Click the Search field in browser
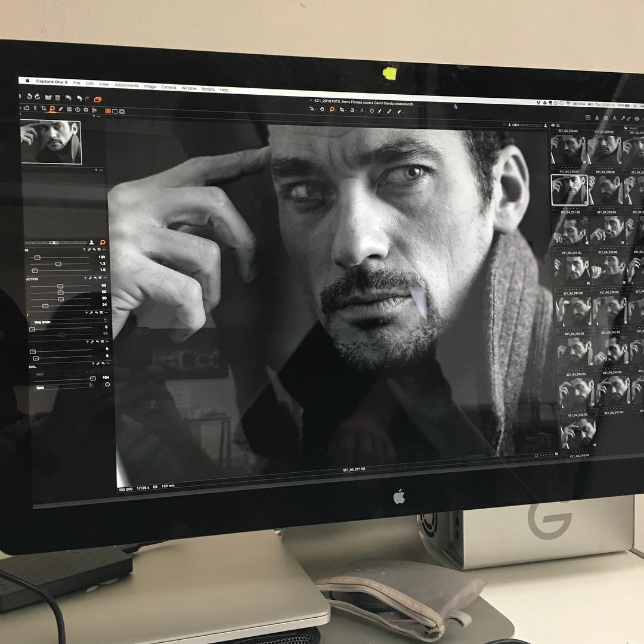 coord(633,128)
